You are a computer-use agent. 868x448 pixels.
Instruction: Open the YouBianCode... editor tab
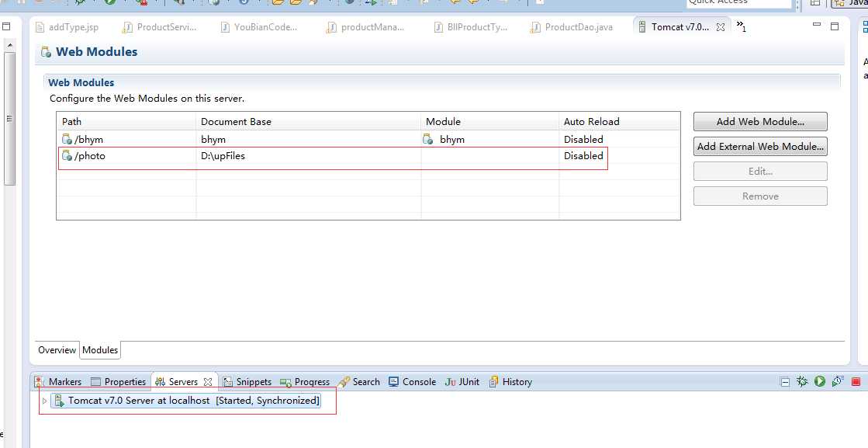(258, 26)
